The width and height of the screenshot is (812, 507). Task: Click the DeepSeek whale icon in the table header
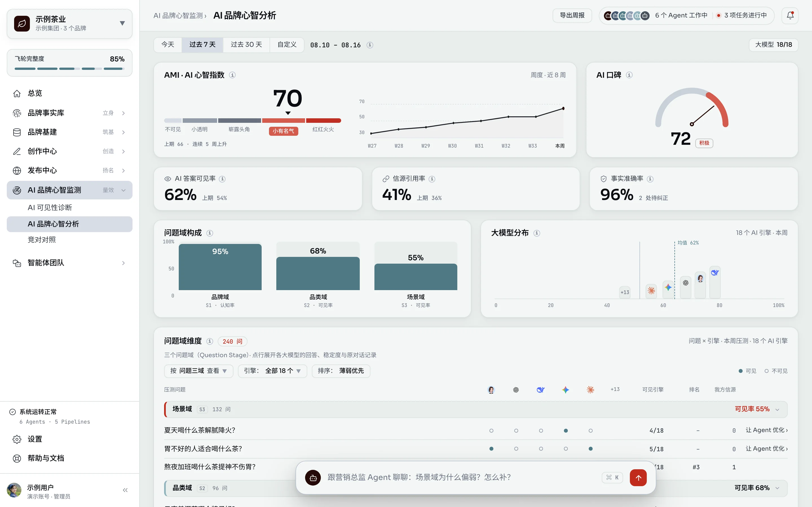click(540, 390)
